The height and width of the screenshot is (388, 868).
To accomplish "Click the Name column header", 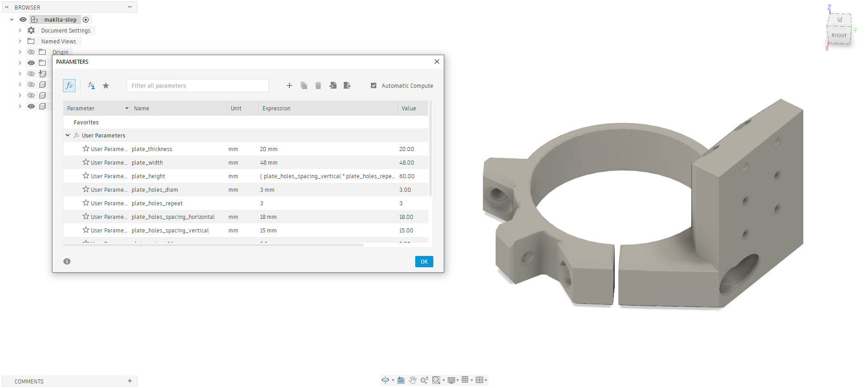I will [x=142, y=109].
